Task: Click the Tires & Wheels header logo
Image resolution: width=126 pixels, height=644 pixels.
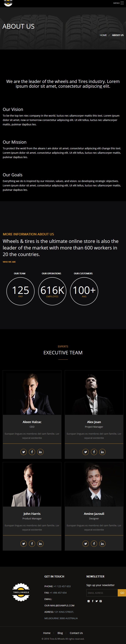Action: tap(8, 3)
